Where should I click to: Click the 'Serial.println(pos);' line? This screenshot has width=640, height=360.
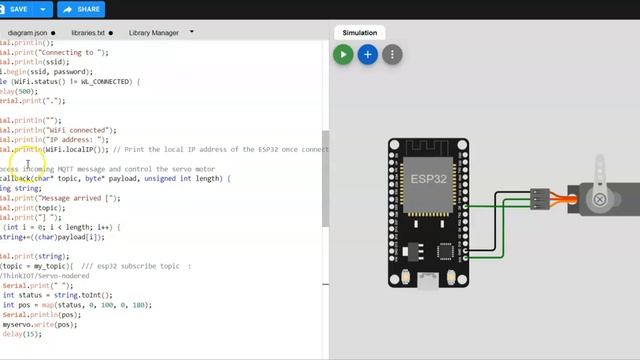42,315
